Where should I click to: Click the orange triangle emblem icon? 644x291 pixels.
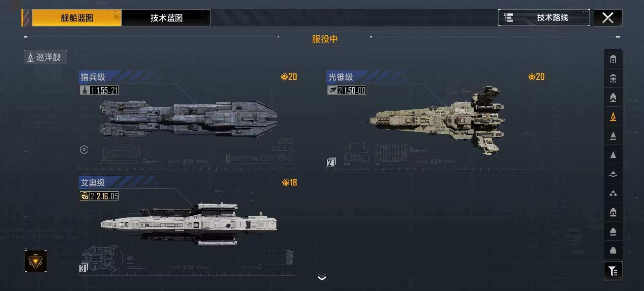(x=36, y=261)
